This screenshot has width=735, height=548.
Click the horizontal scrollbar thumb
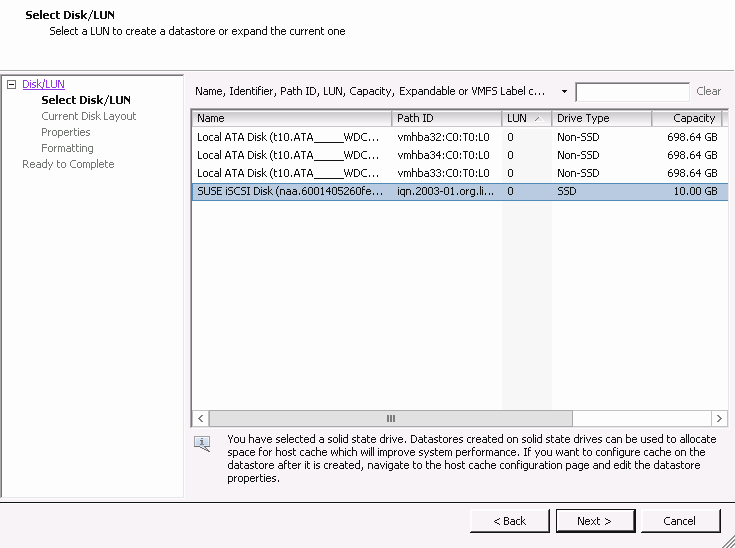coord(390,418)
